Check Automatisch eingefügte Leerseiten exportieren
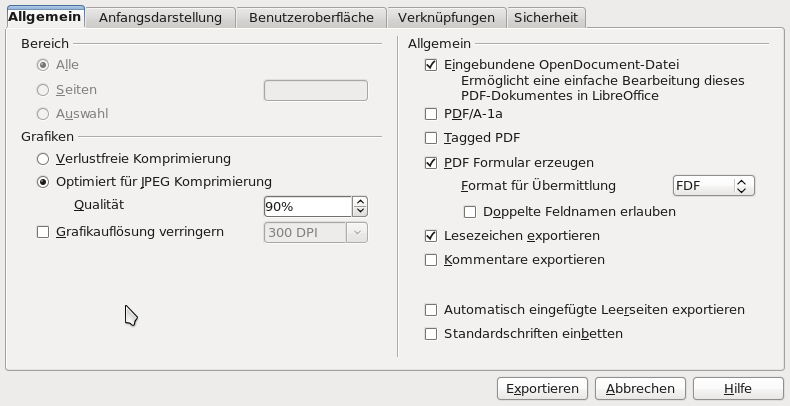The width and height of the screenshot is (790, 406). tap(431, 310)
